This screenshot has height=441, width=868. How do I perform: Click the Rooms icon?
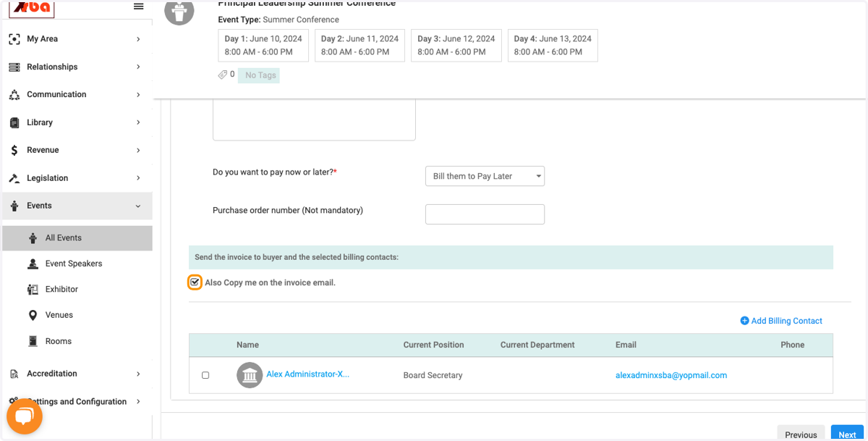point(33,341)
